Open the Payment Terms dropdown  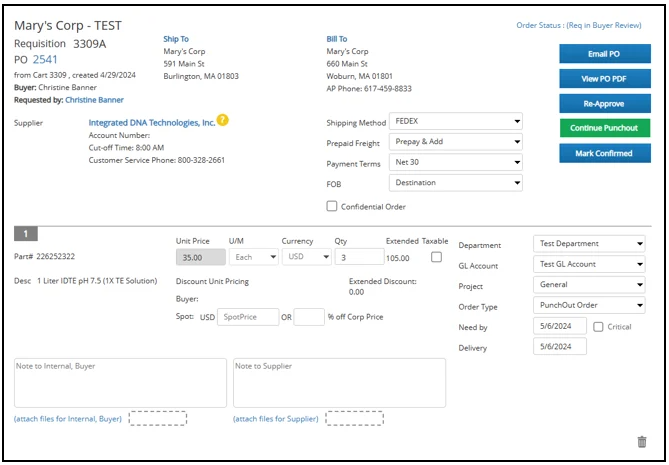coord(456,163)
